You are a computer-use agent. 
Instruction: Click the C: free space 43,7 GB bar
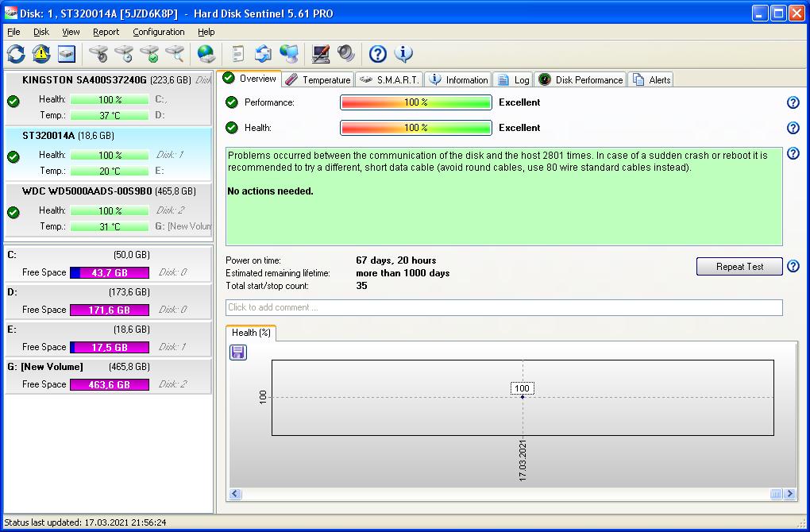pos(110,272)
